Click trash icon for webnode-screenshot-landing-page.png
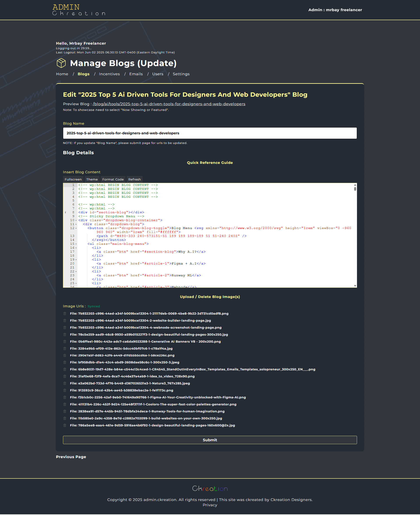The width and height of the screenshot is (420, 515). click(65, 328)
